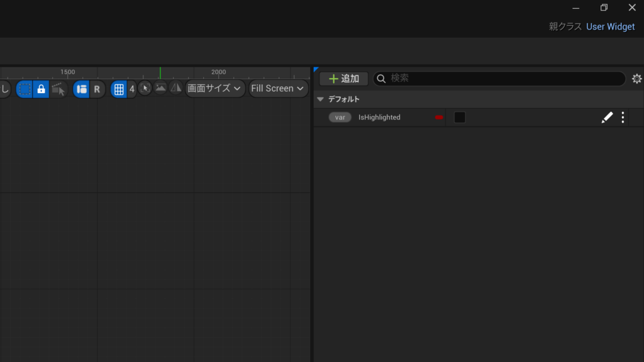Open the User Widget parent class link
This screenshot has height=362, width=644.
610,27
